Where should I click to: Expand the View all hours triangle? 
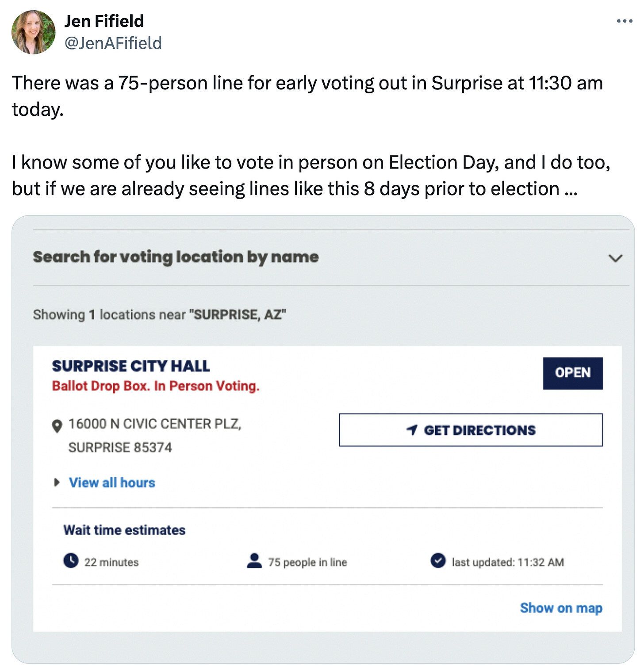point(56,482)
